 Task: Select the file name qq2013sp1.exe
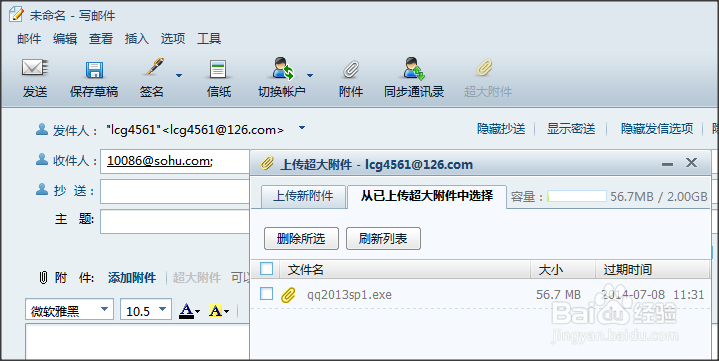coord(349,294)
